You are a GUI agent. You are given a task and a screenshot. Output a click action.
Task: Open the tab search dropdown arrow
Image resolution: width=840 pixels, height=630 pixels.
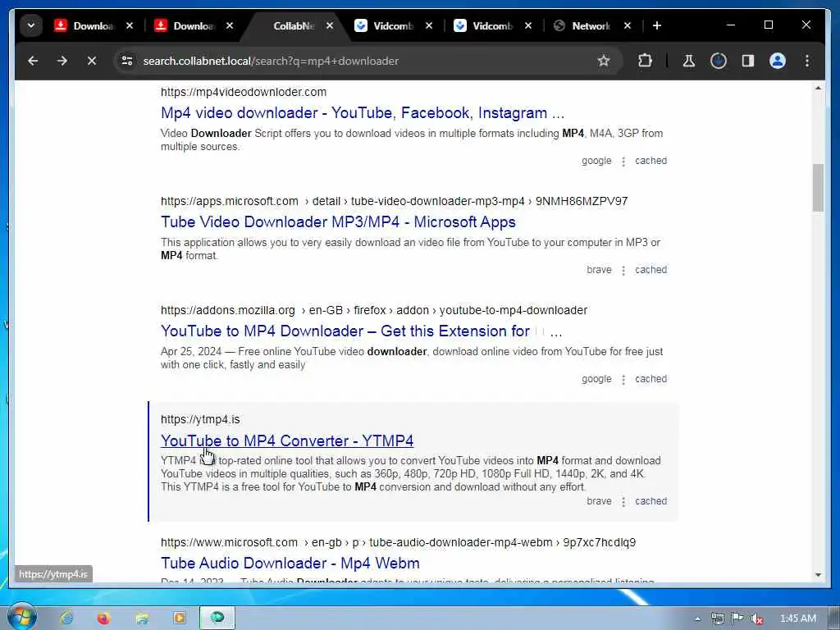point(31,25)
